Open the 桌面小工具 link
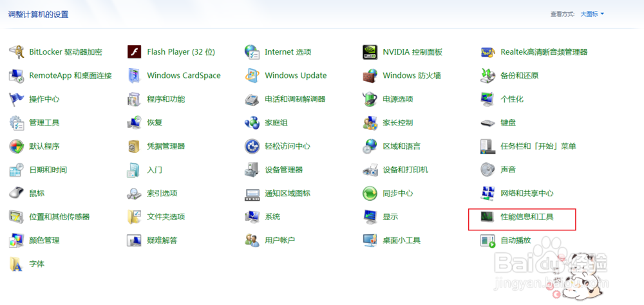The image size is (644, 305). [402, 240]
